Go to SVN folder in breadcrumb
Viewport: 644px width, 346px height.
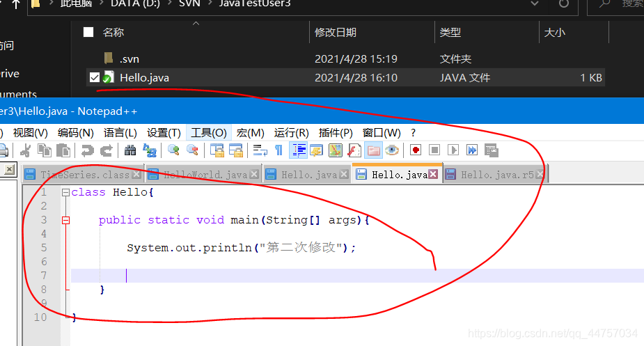point(189,3)
